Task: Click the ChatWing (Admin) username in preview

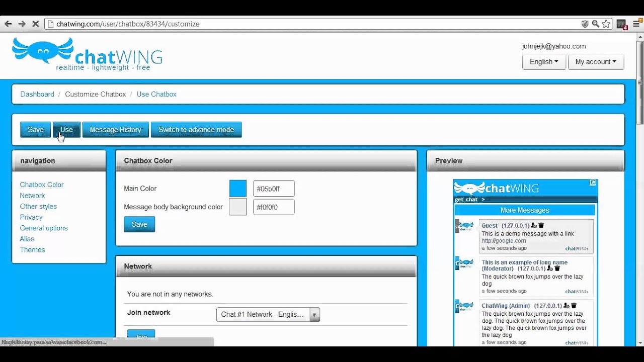Action: (506, 306)
